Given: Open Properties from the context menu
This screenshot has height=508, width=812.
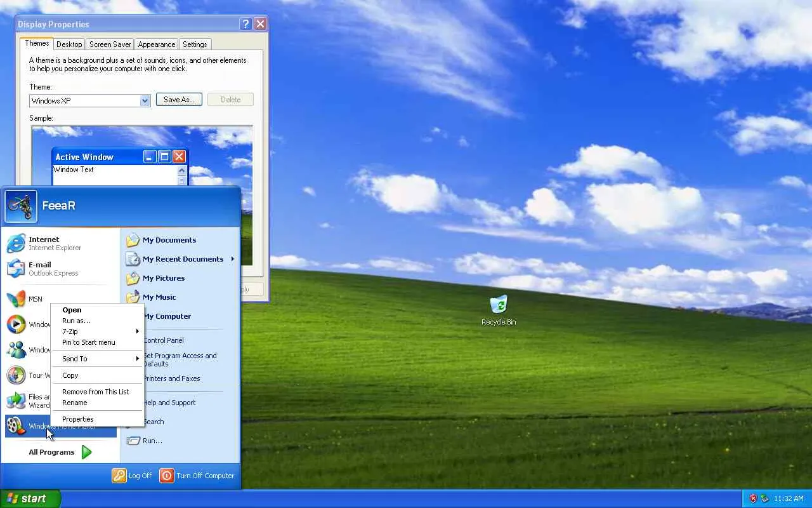Looking at the screenshot, I should 97,419.
